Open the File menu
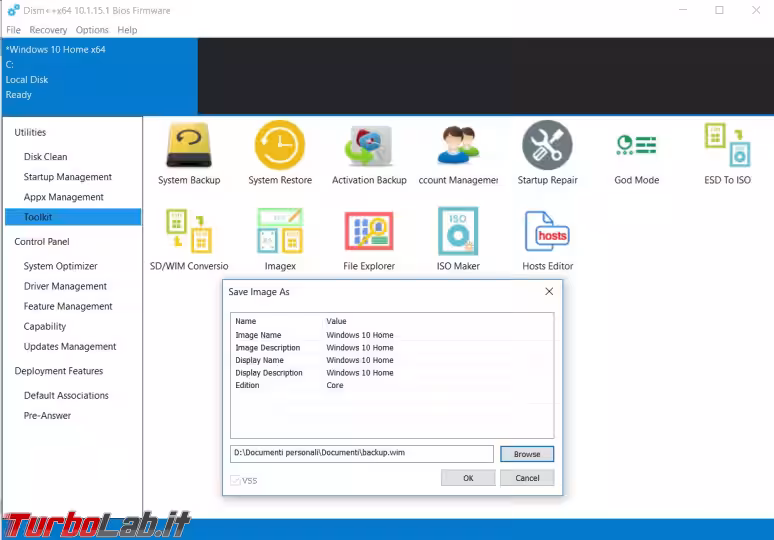 click(13, 30)
